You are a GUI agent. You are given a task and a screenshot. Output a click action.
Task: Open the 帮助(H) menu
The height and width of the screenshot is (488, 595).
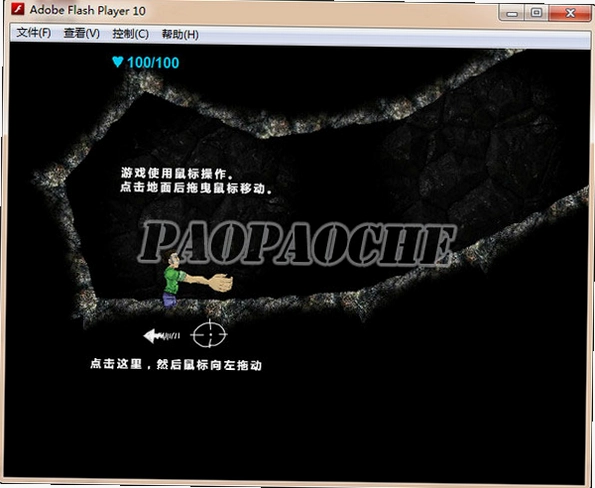click(180, 34)
